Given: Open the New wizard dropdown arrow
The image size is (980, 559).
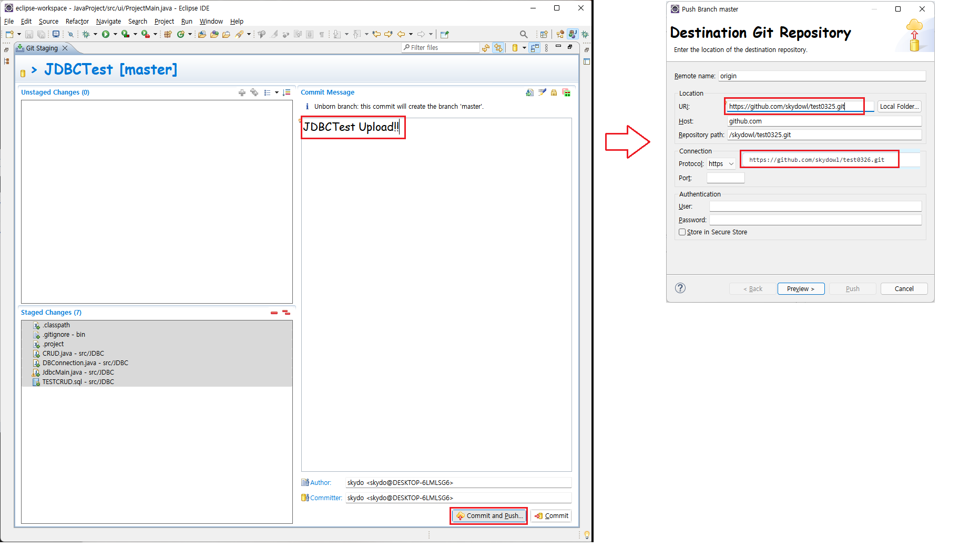Looking at the screenshot, I should coord(19,34).
